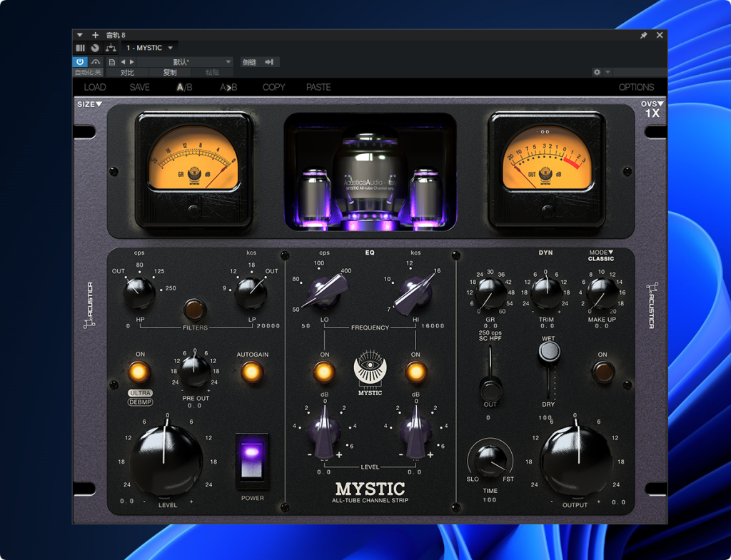Click the 粘贴 paste button
The width and height of the screenshot is (731, 560).
[x=212, y=72]
